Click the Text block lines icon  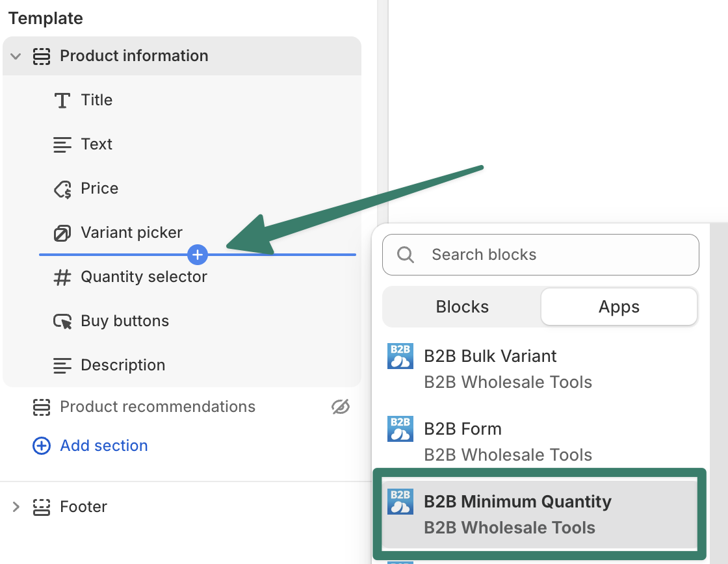coord(62,145)
